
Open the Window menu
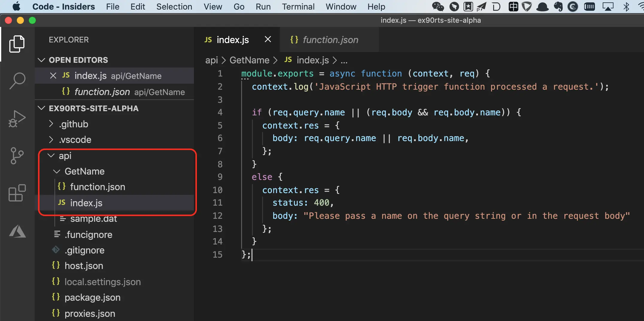(x=341, y=7)
